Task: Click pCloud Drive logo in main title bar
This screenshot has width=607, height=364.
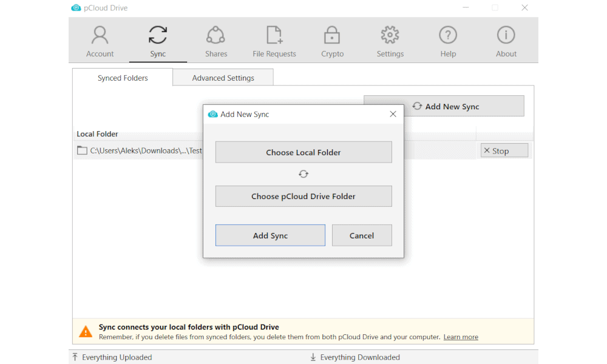Action: point(76,8)
